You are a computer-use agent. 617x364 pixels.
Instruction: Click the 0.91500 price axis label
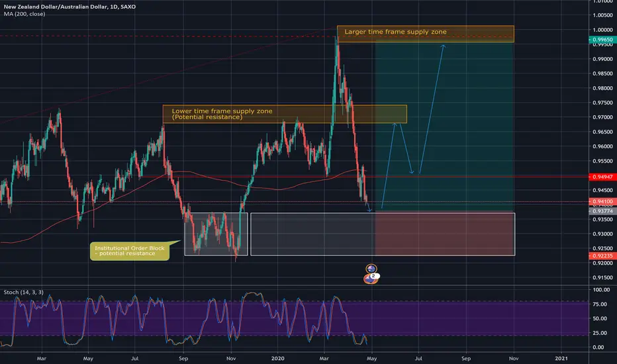pos(602,277)
